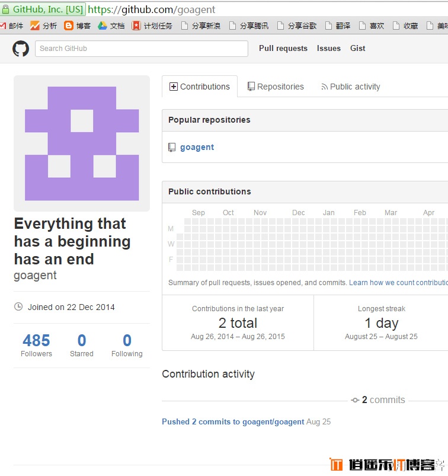Screen dimensions: 448x476
Task: View the 485 Followers list
Action: coord(36,345)
